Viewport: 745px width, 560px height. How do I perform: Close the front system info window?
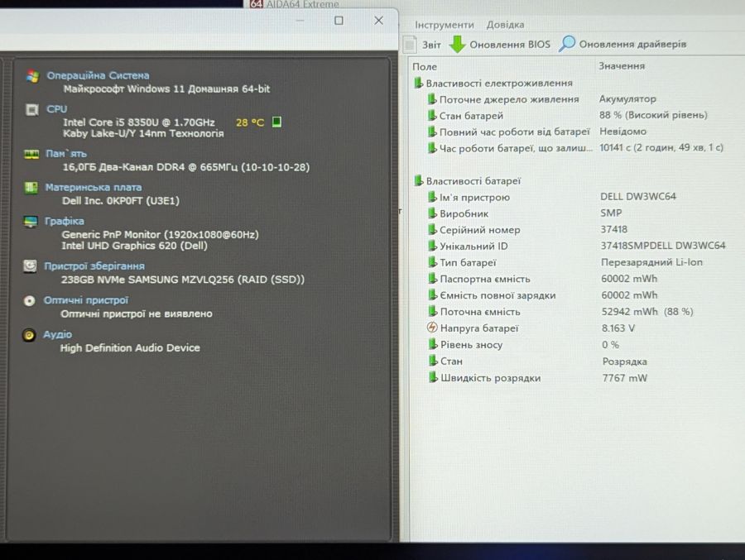[x=378, y=21]
